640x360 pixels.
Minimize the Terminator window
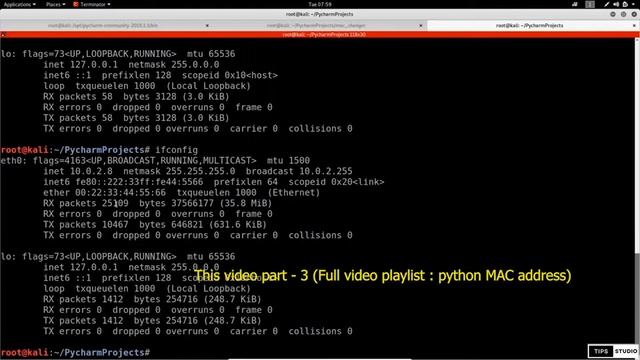click(613, 14)
